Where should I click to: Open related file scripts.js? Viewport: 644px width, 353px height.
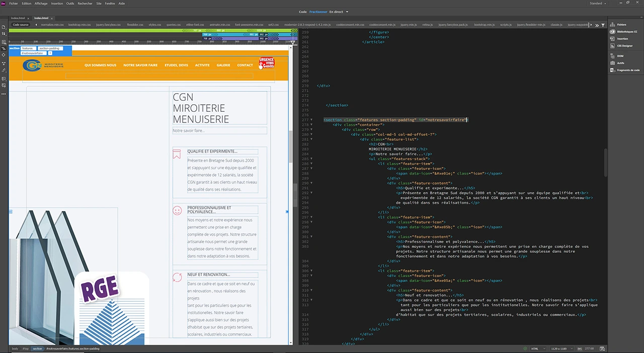(506, 24)
